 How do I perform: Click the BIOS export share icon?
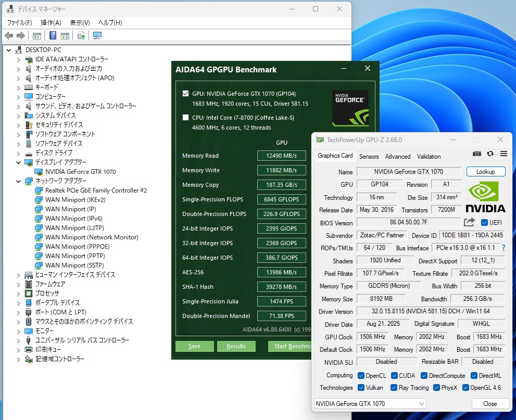click(469, 222)
